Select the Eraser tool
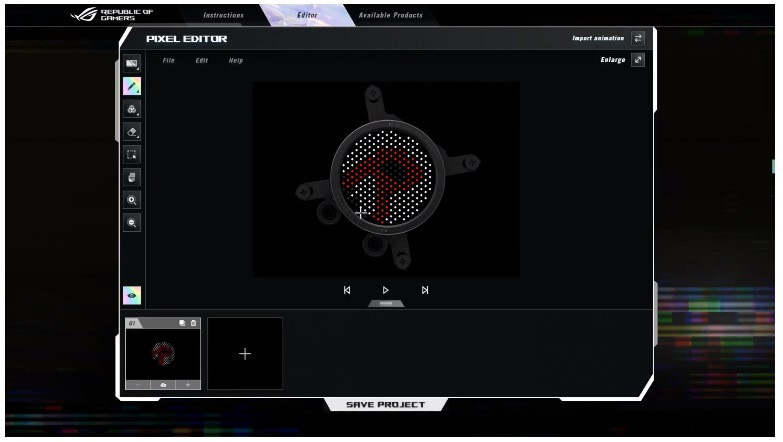 tap(132, 132)
